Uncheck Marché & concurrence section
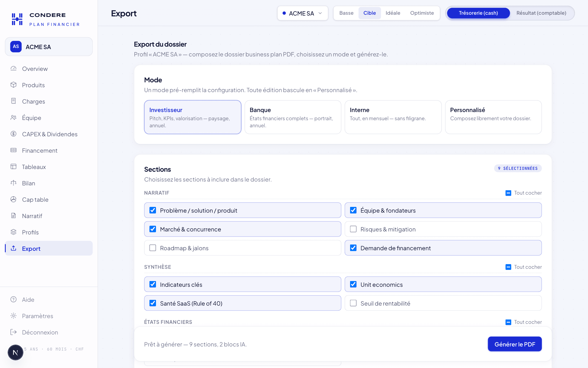 coord(153,229)
